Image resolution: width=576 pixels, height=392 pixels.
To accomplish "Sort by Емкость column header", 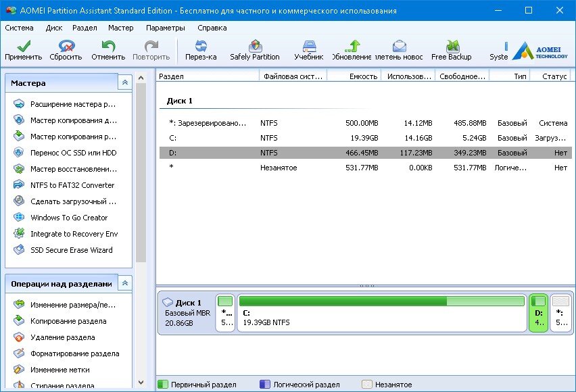I will 354,76.
